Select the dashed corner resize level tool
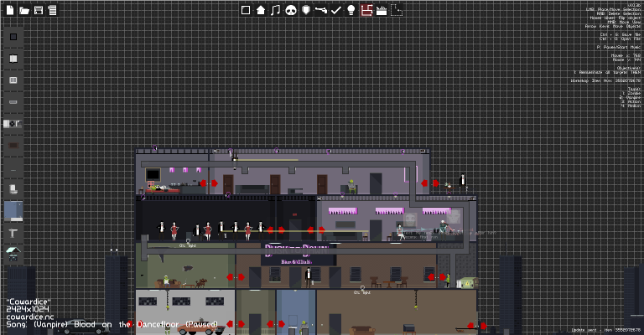Viewport: 644px width, 335px height. pyautogui.click(x=397, y=10)
